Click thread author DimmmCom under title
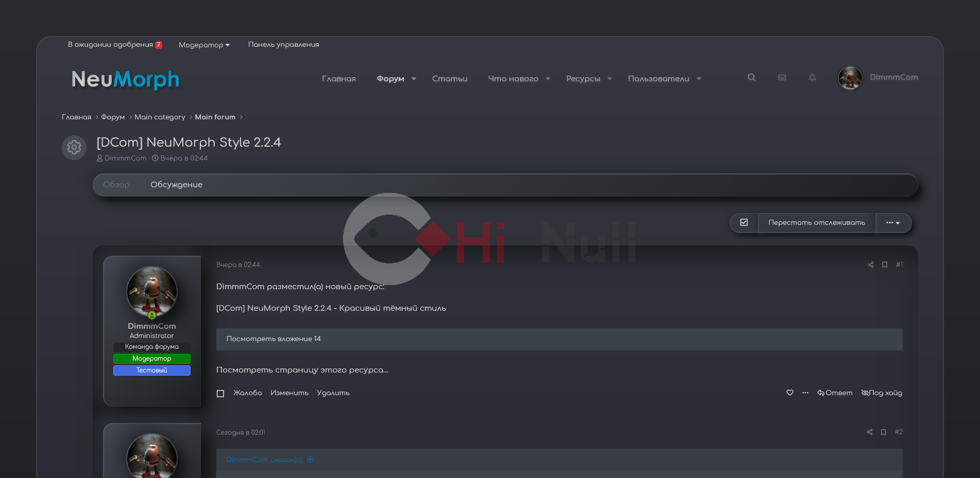Viewport: 980px width, 478px height. pos(125,158)
